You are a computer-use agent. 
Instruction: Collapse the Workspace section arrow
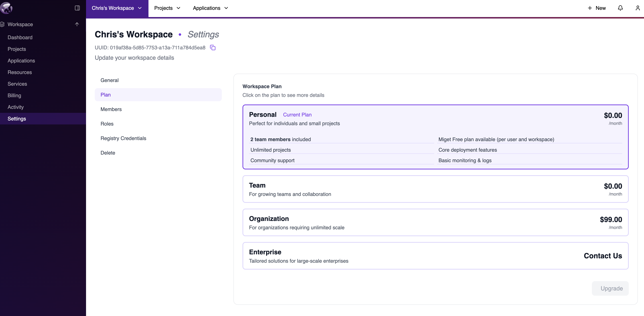pos(77,24)
